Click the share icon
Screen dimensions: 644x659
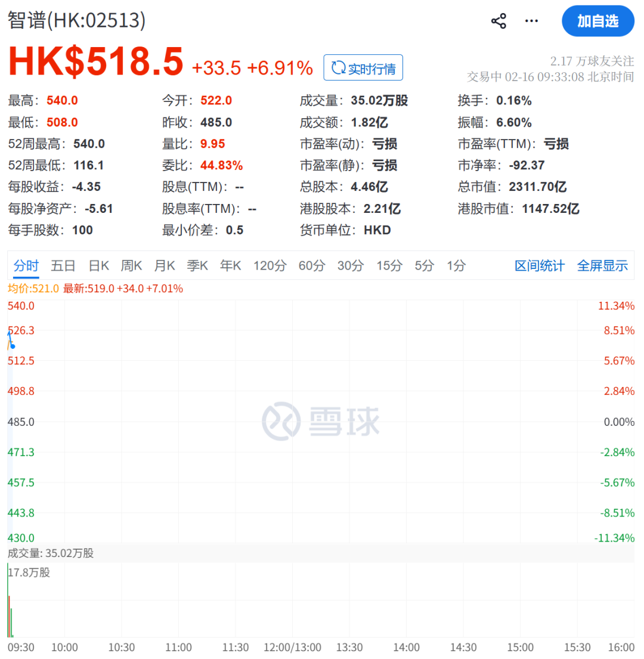(x=499, y=21)
